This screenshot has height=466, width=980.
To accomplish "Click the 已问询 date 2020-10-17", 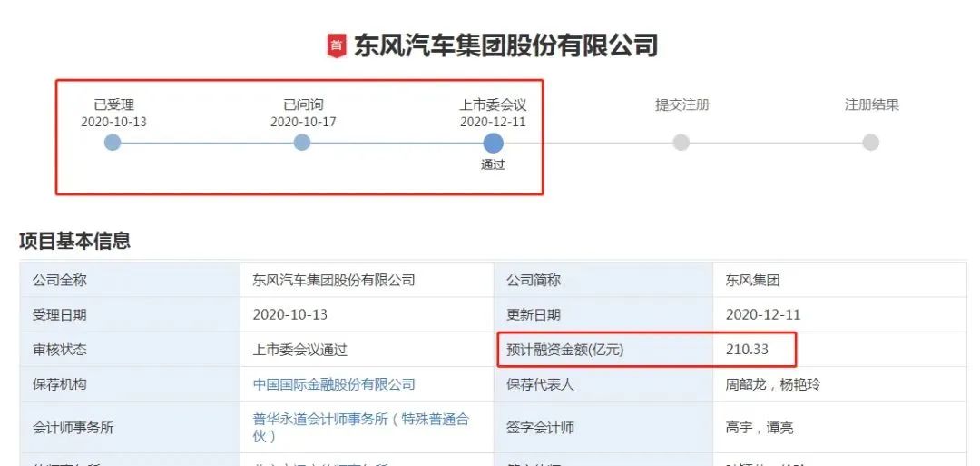I will pyautogui.click(x=303, y=122).
